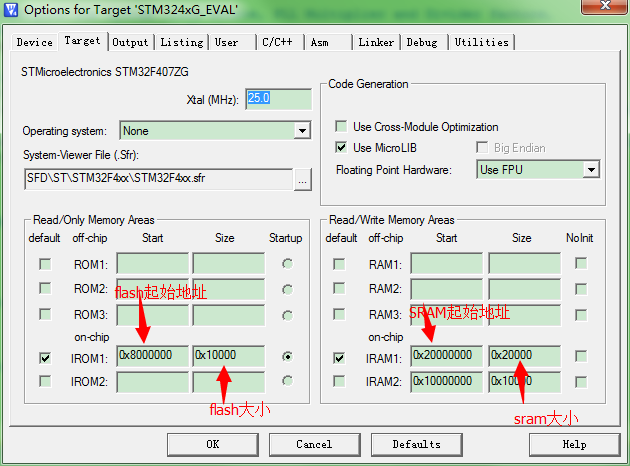
Task: Toggle the IRAM1 default checkbox
Action: tap(339, 358)
